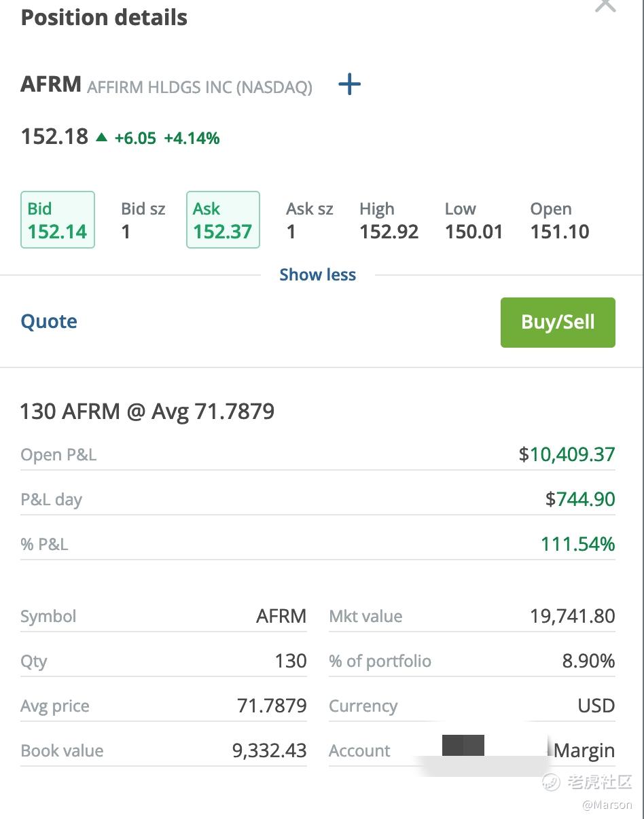Select the Ask sz value
This screenshot has height=819, width=644.
coord(291,232)
